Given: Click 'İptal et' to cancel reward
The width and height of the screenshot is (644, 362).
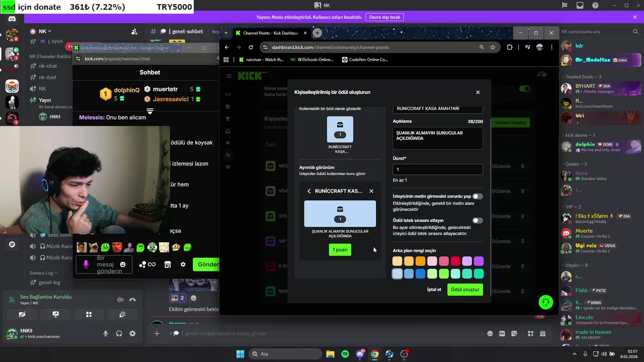Looking at the screenshot, I should [x=434, y=290].
